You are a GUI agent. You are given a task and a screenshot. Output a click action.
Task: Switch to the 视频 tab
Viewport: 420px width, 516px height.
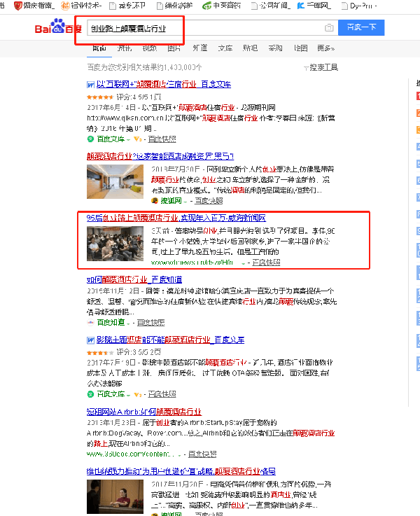(x=149, y=48)
